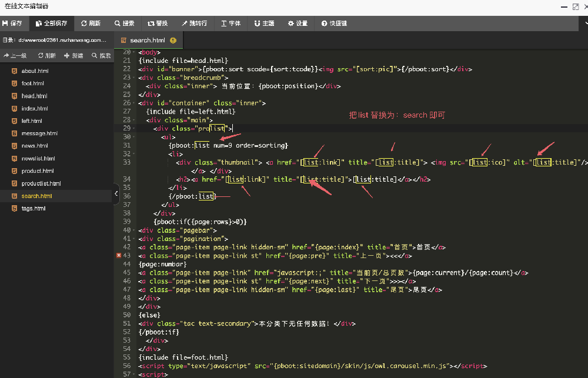
Task: Open product.html from the file list
Action: pyautogui.click(x=38, y=171)
